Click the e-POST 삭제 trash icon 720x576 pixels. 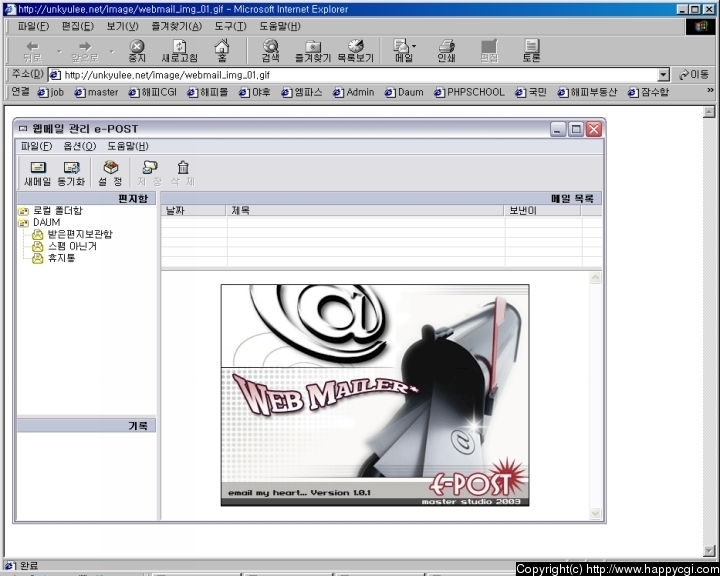pyautogui.click(x=183, y=167)
